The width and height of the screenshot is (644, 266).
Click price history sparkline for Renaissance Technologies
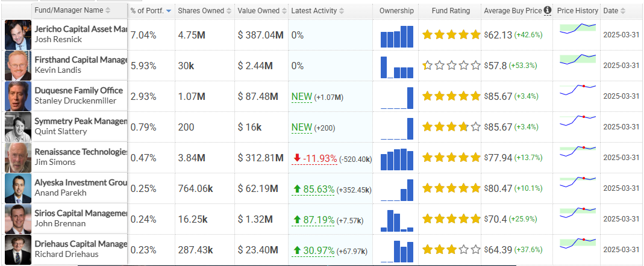pos(578,152)
